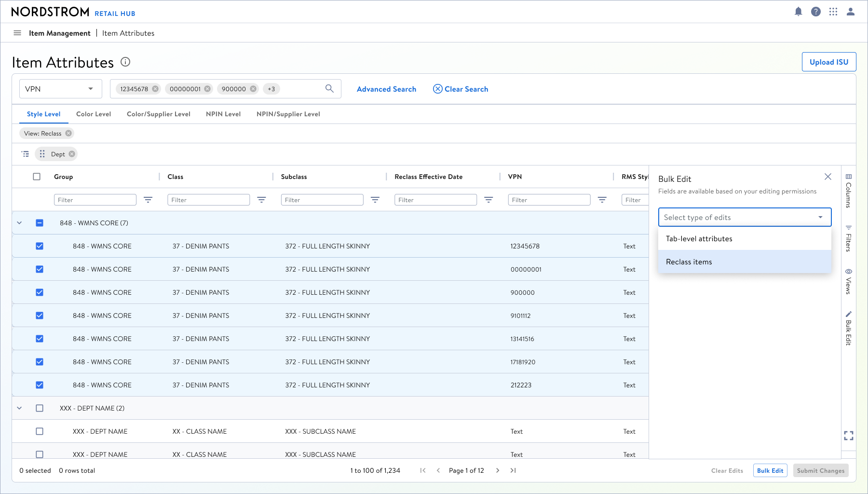Open the VPN search type dropdown
The height and width of the screenshot is (494, 868).
pyautogui.click(x=61, y=89)
